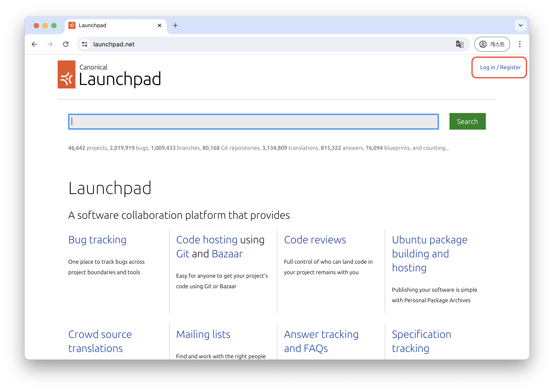
Task: Open the Mailing lists link
Action: click(203, 334)
